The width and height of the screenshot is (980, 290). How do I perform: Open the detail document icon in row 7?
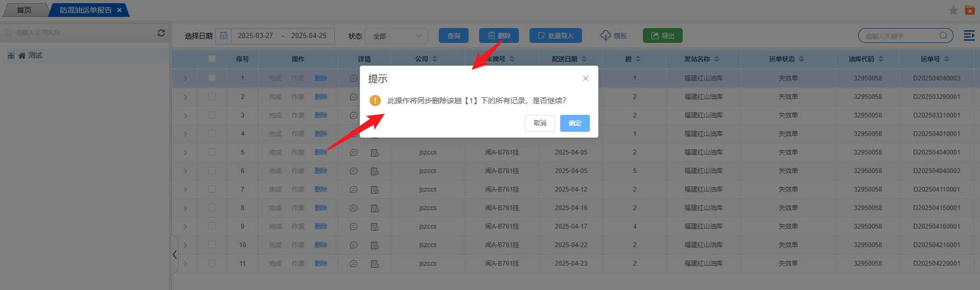(x=375, y=189)
